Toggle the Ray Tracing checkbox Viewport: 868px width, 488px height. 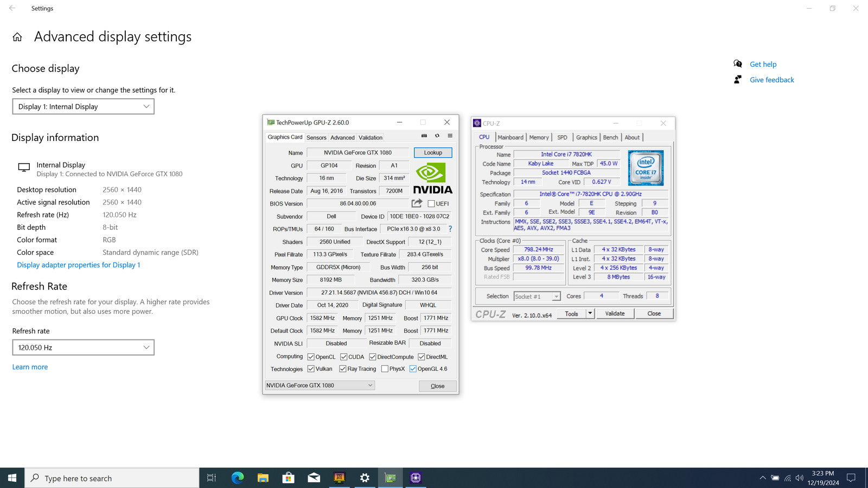click(x=343, y=369)
